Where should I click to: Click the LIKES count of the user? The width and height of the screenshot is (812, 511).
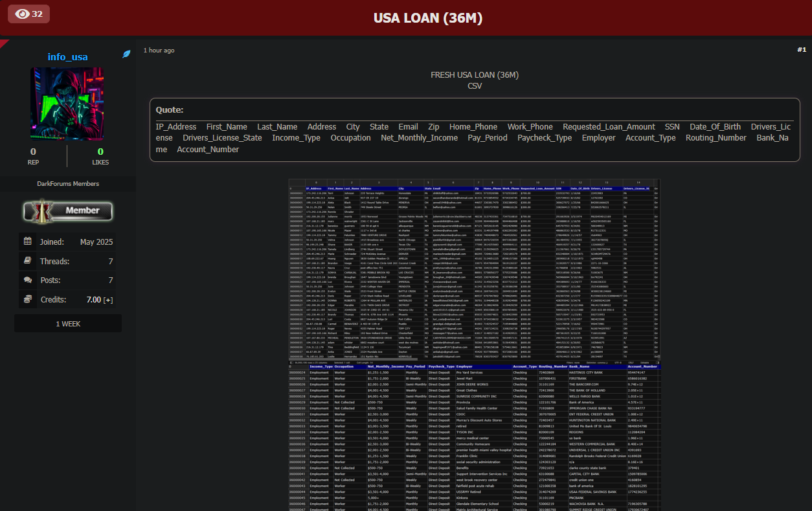[100, 152]
